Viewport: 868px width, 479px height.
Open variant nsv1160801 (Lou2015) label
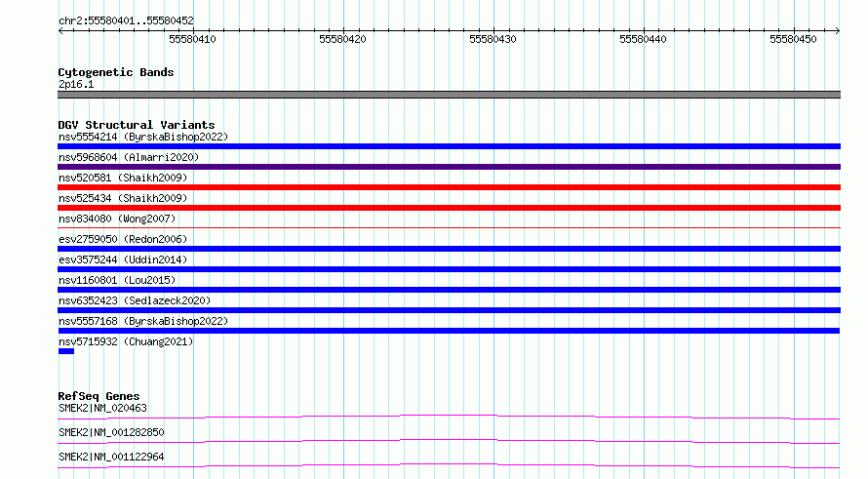[117, 280]
